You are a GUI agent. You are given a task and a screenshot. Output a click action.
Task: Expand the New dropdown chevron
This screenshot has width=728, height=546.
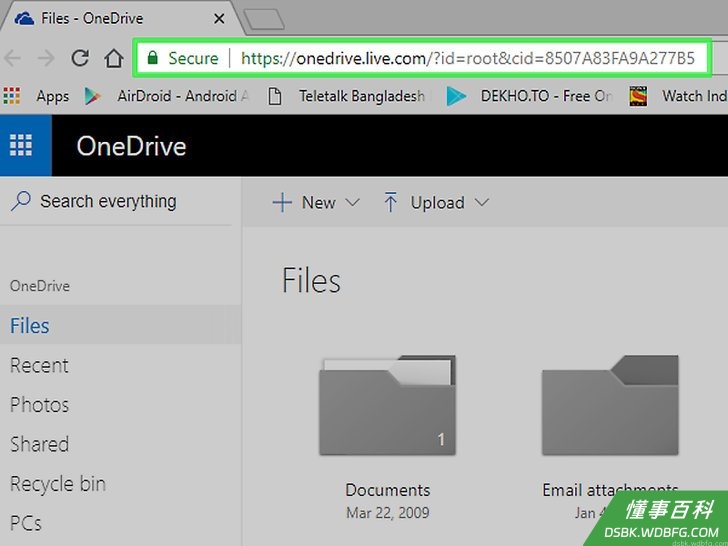352,202
